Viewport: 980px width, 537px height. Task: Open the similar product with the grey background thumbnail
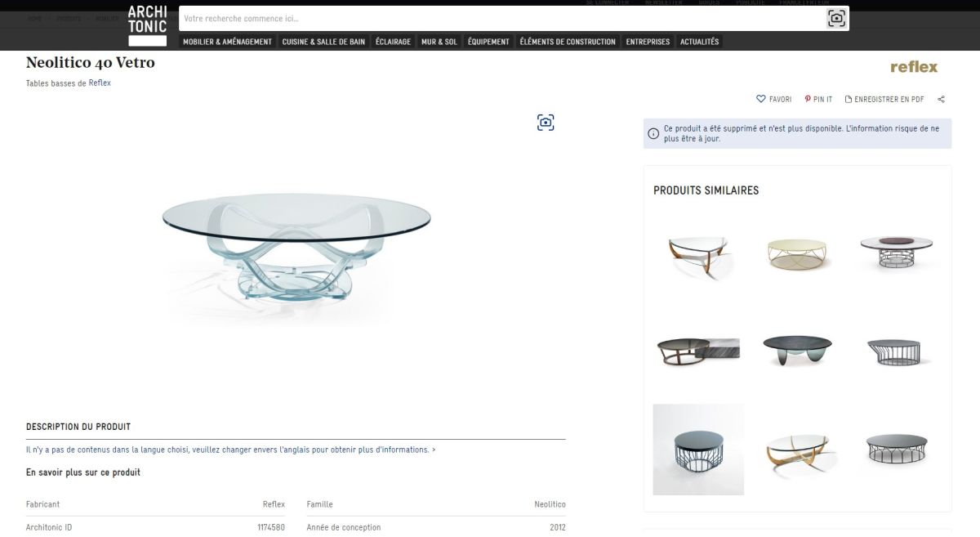[x=698, y=450]
